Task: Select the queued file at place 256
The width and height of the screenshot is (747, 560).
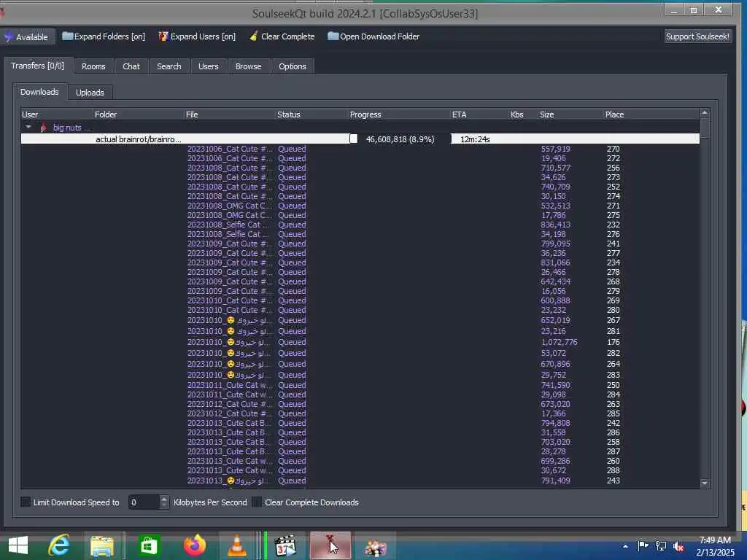Action: pos(360,168)
